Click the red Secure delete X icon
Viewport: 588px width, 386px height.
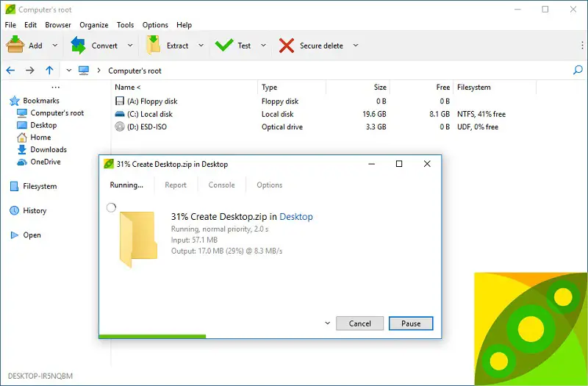pyautogui.click(x=287, y=46)
